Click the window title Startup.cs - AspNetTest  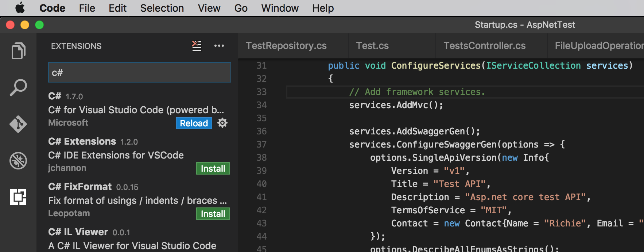click(x=525, y=25)
